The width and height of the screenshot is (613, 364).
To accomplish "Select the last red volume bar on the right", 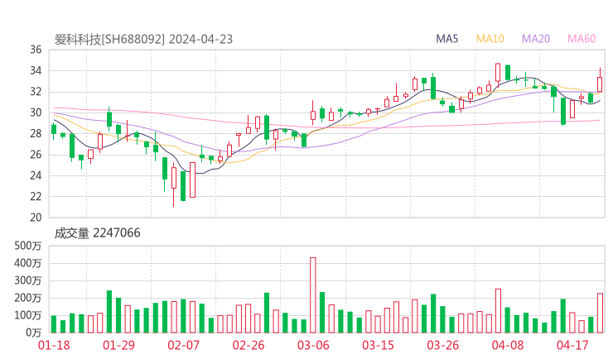I will (600, 313).
